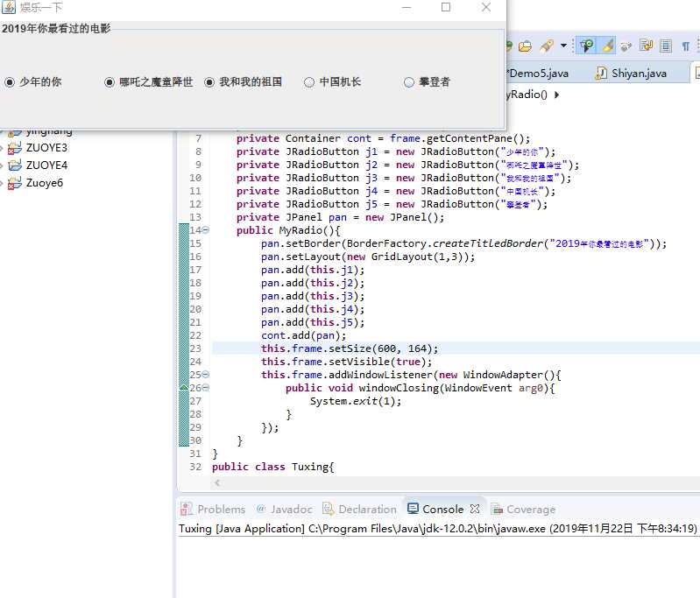
Task: Open the Problems view tab
Action: pos(213,510)
